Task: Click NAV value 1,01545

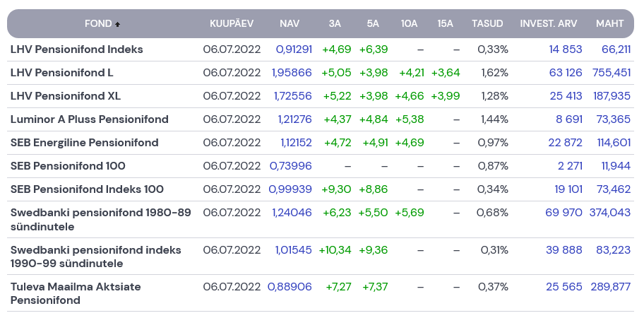Action: coord(293,250)
